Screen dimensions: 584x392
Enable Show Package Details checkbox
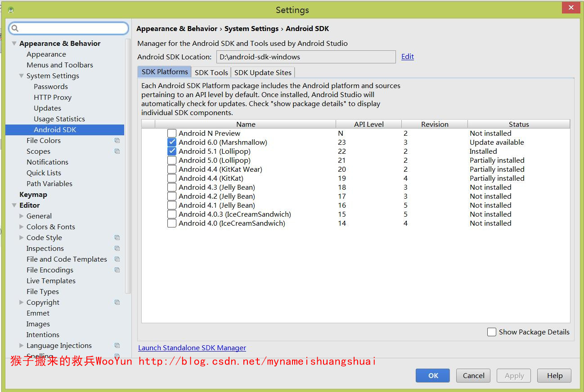coord(492,332)
